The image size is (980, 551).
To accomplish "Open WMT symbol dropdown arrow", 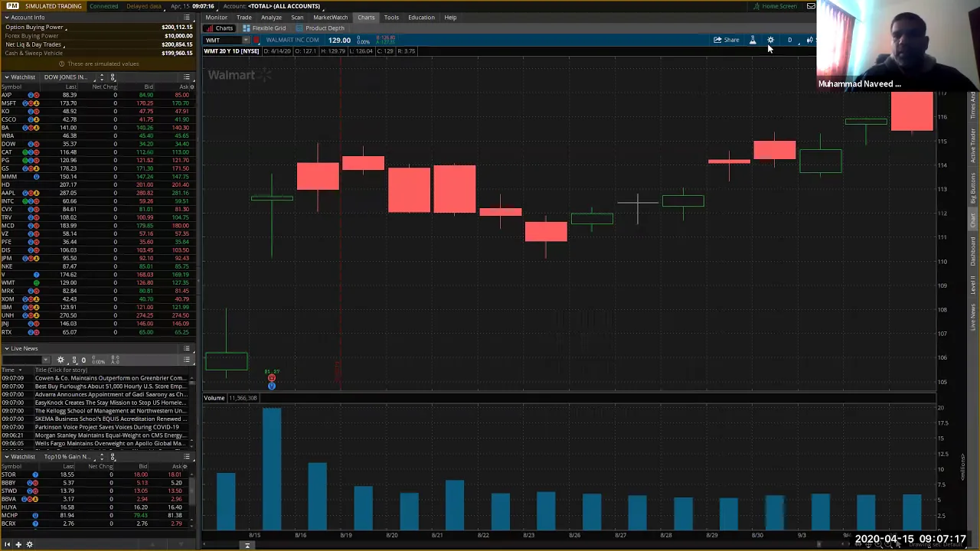I will pos(245,40).
